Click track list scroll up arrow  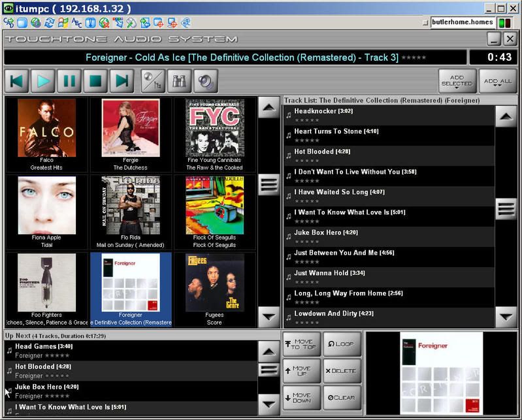pos(506,116)
